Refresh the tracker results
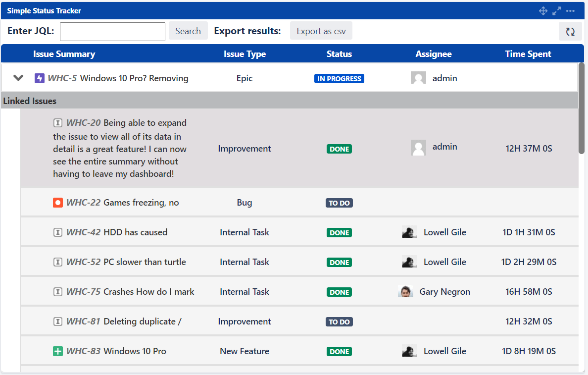Image resolution: width=588 pixels, height=375 pixels. tap(570, 32)
